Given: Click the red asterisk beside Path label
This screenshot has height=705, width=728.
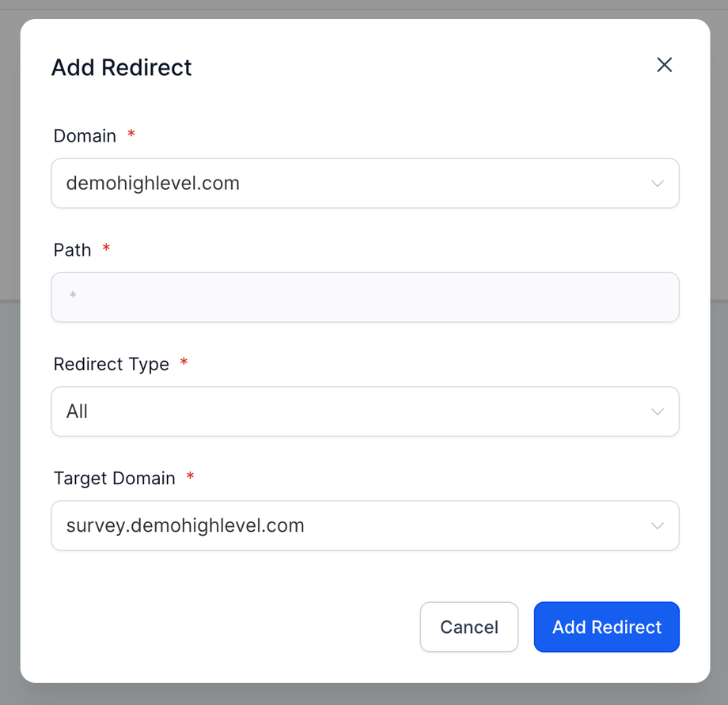Looking at the screenshot, I should click(106, 248).
